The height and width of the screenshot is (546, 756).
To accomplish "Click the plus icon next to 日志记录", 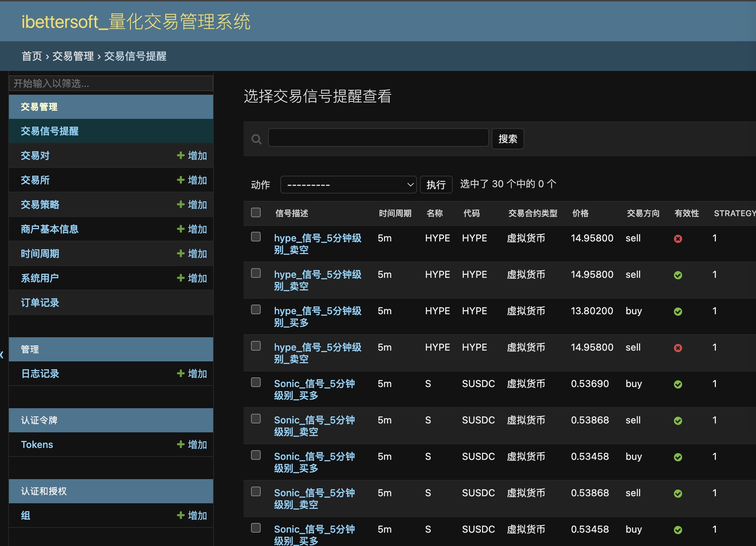I will [181, 373].
